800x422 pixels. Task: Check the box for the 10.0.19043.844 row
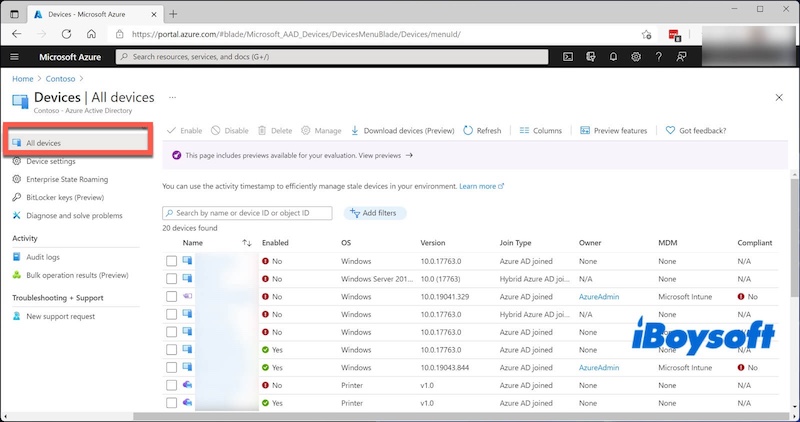[x=171, y=367]
